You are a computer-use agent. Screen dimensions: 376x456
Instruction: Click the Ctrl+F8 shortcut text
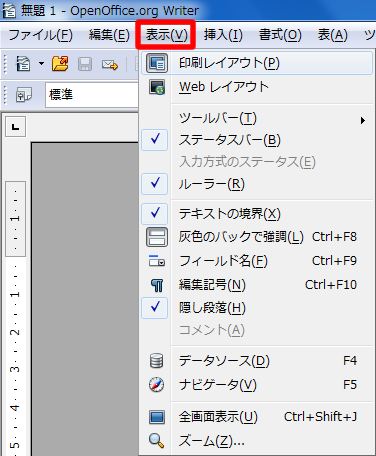coord(334,237)
